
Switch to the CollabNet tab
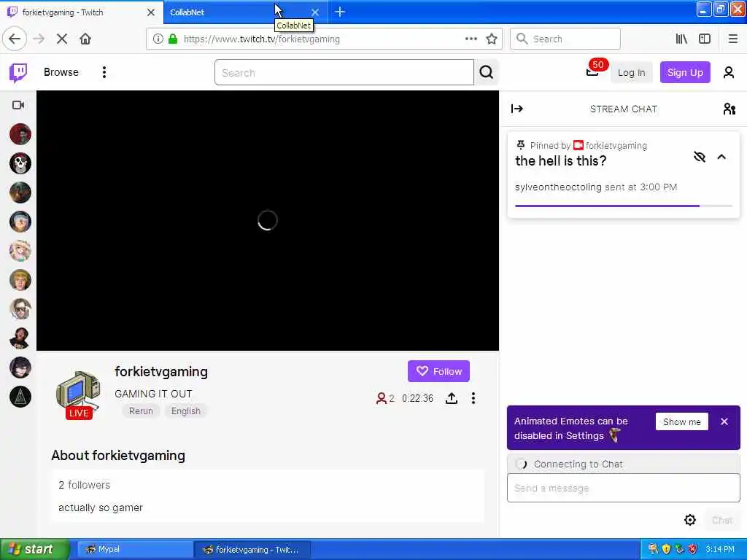coord(239,12)
